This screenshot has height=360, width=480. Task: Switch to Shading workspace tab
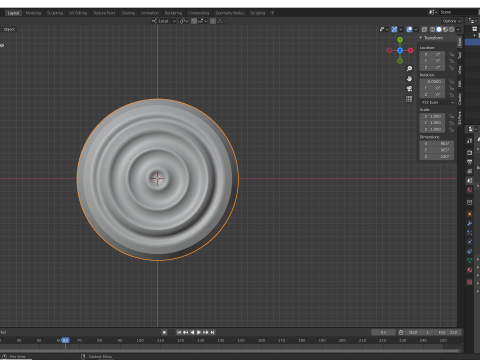coord(128,13)
